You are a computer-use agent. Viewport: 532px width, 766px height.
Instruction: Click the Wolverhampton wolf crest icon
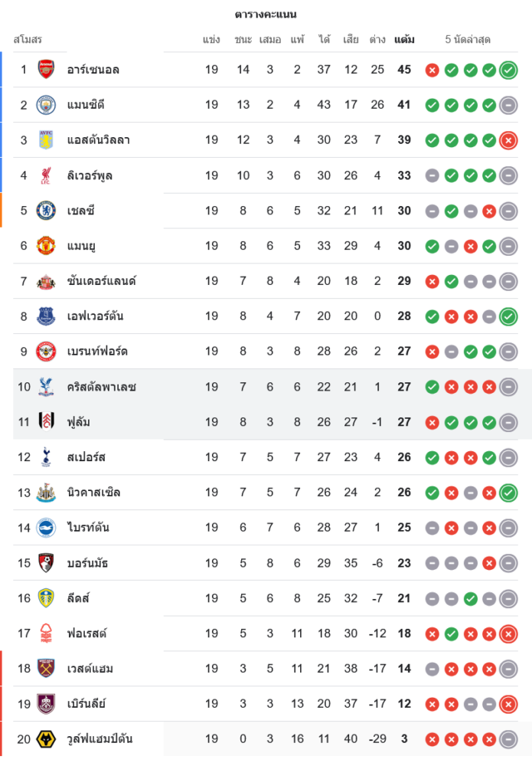(x=47, y=739)
